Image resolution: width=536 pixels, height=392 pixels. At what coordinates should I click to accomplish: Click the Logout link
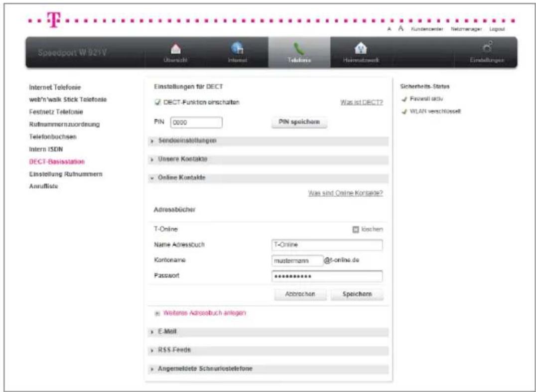coord(497,29)
